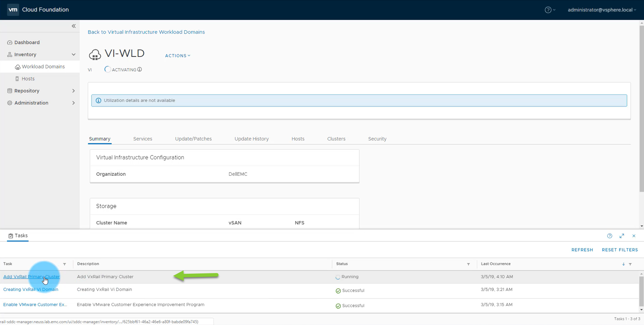Screen dimensions: 644x325
Task: Expand the Administration menu
Action: pos(73,103)
